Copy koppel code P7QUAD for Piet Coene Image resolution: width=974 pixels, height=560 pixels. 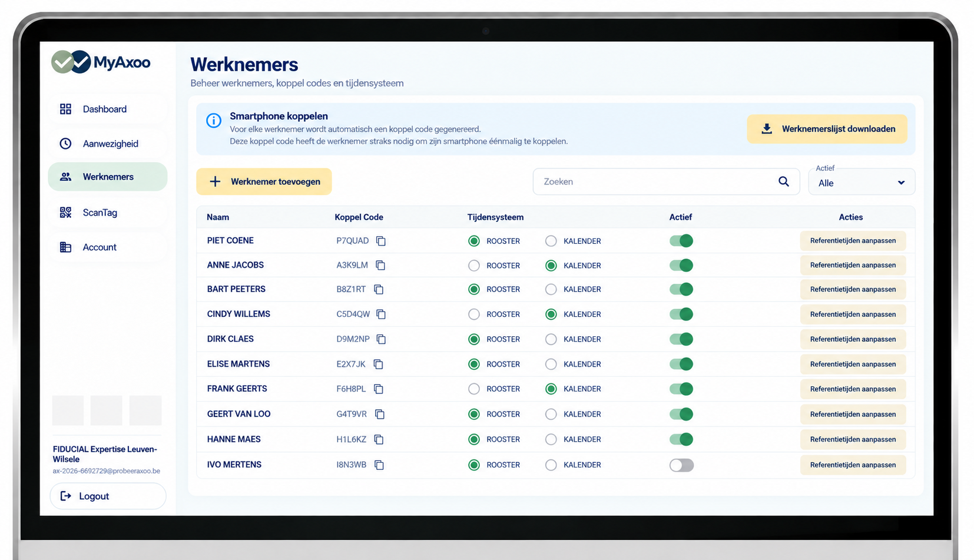click(381, 241)
